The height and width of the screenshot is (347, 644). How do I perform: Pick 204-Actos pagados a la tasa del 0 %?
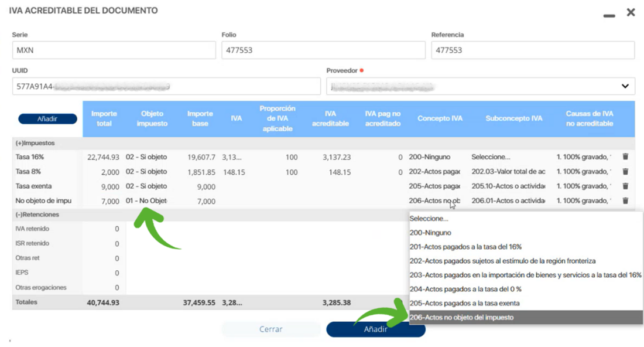[465, 289]
